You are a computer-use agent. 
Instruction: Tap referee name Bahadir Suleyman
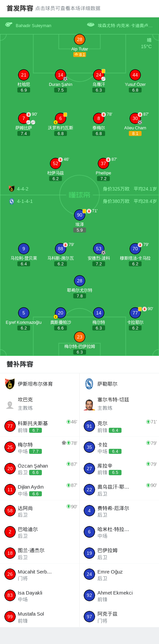(x=33, y=25)
